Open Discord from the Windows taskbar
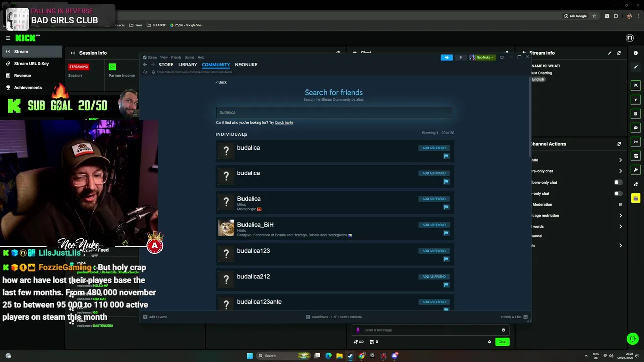This screenshot has height=362, width=644. 395,356
